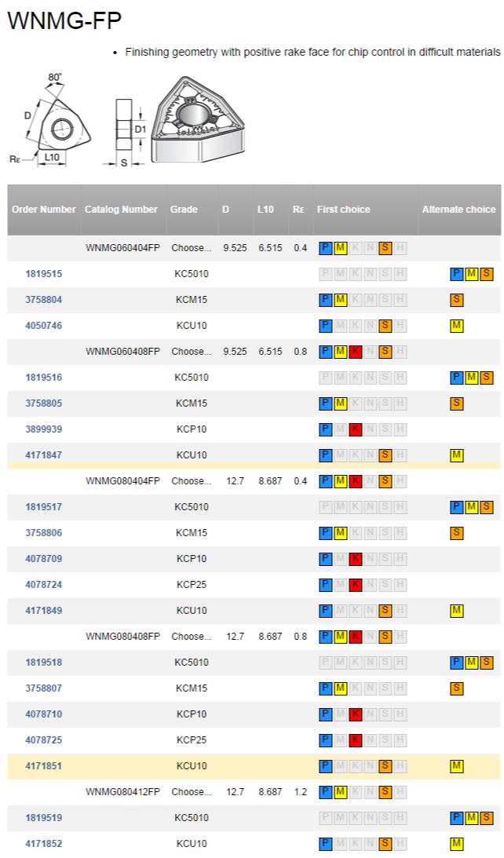Click yellow M first choice icon for 3758806
This screenshot has height=858, width=504.
point(341,533)
